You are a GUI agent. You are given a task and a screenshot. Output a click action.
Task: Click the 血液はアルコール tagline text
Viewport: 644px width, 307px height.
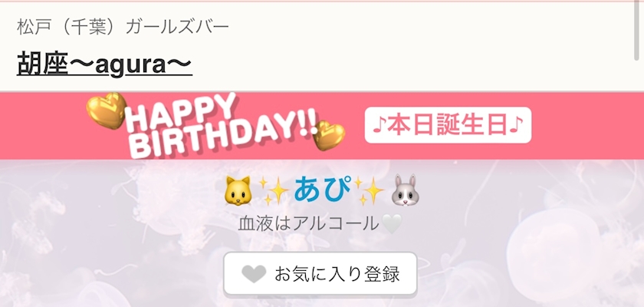coord(309,224)
